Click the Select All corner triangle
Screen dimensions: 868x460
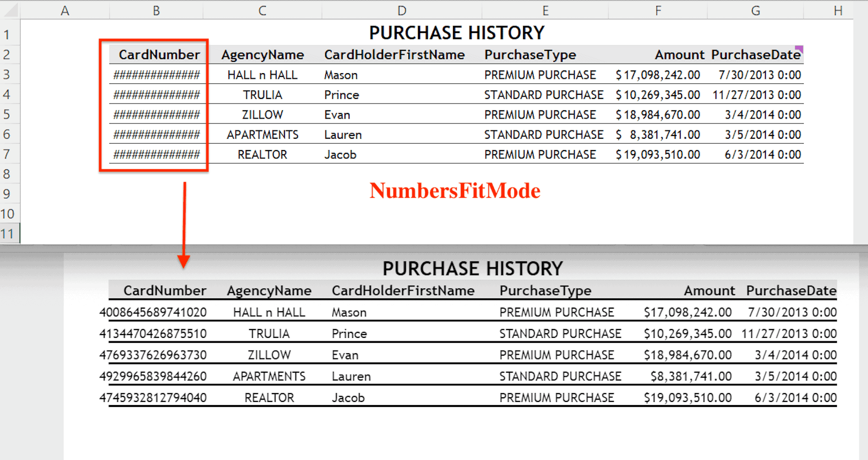coord(11,11)
